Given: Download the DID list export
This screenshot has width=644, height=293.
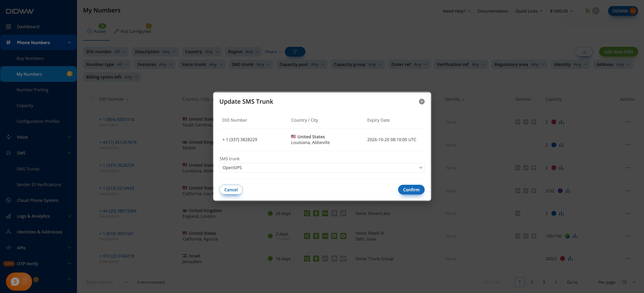Looking at the screenshot, I should (584, 52).
